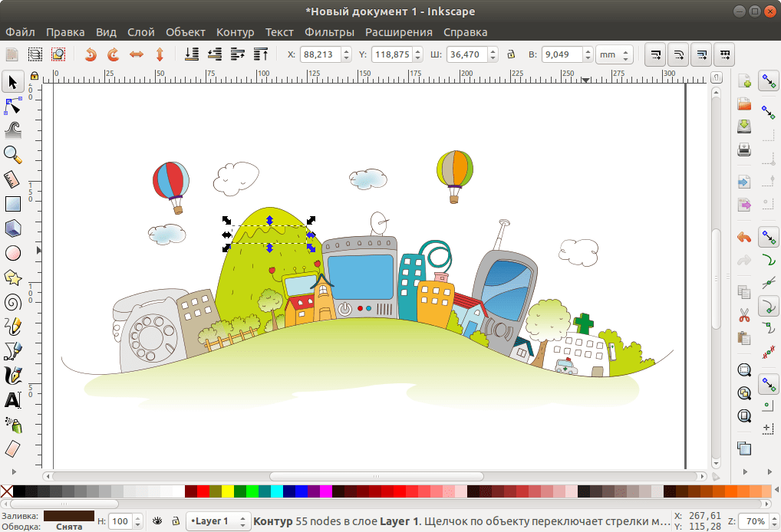Click the opacity value field showing 100
This screenshot has height=532, width=781.
pyautogui.click(x=120, y=521)
